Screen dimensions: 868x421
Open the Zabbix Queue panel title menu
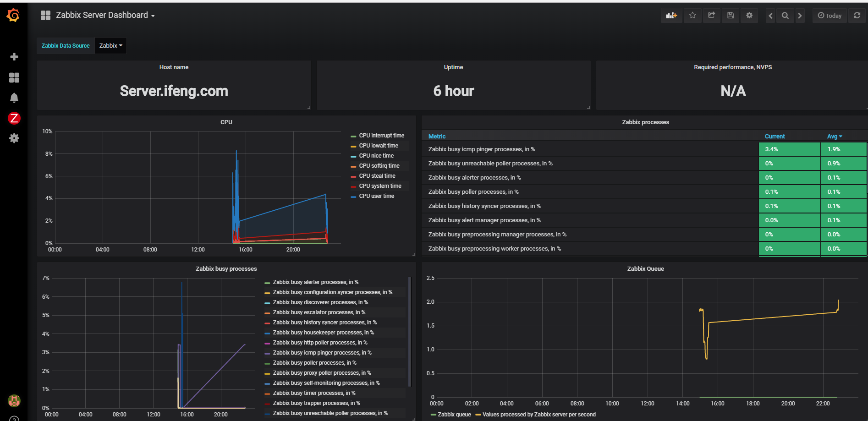(x=645, y=269)
